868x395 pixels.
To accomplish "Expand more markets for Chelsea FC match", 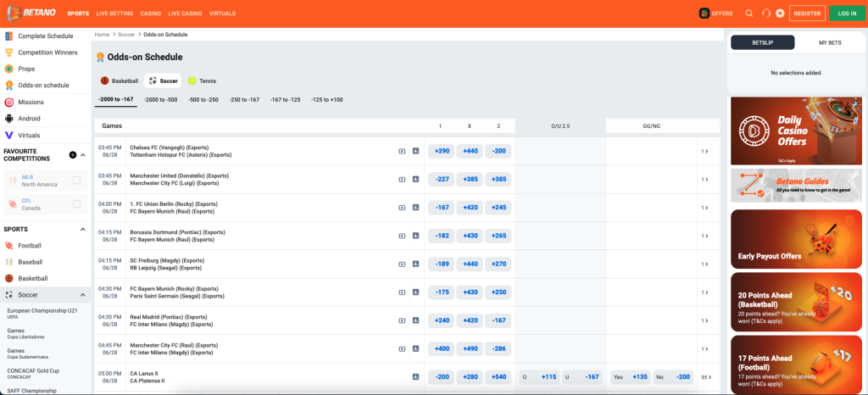I will click(x=704, y=151).
